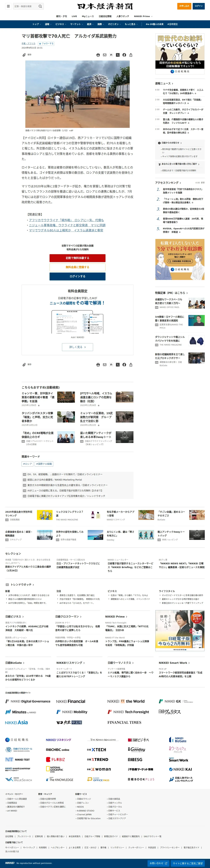
Task: Open the Bamako smoke article photo
Action: (77, 94)
